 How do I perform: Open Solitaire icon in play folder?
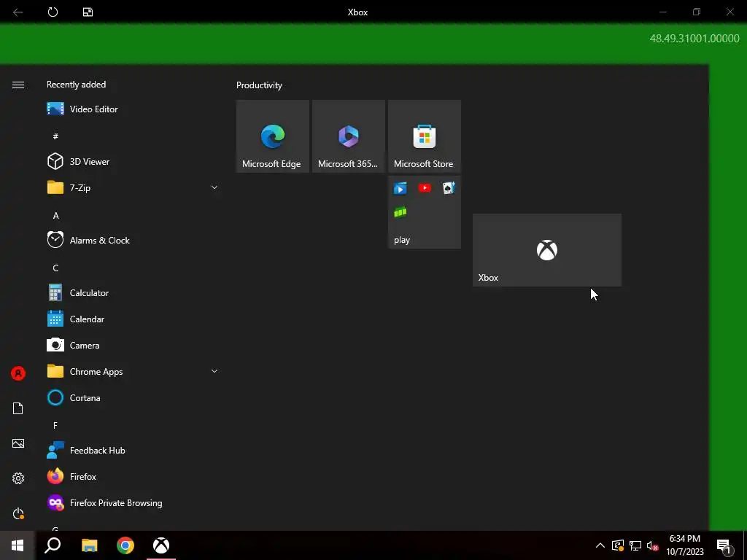click(x=449, y=188)
